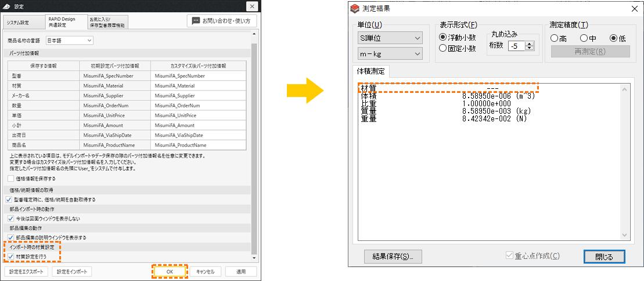Open the 商品名称の言語 dropdown
This screenshot has width=644, height=281.
click(x=69, y=41)
